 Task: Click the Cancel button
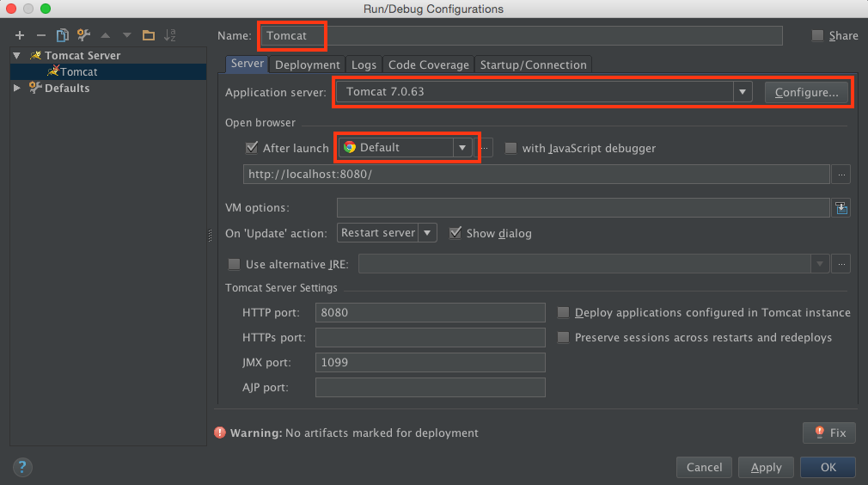[704, 467]
